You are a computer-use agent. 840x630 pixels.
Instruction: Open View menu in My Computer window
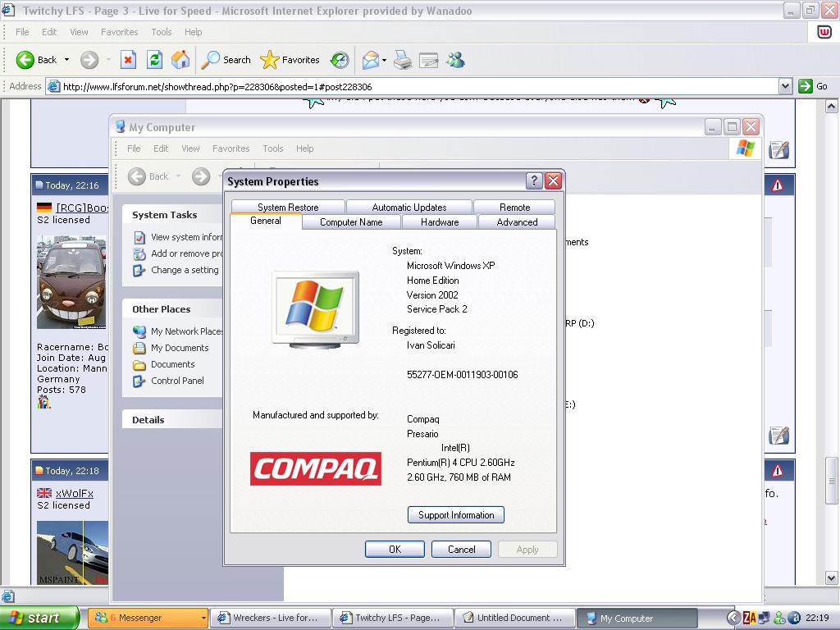click(190, 148)
